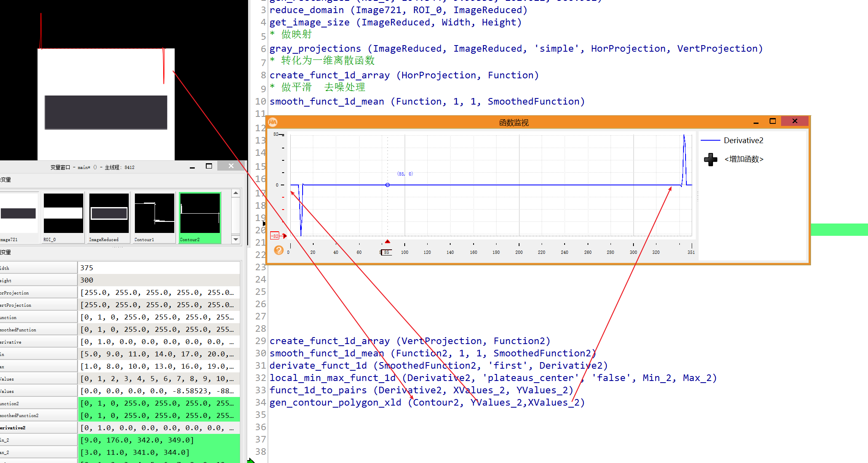
Task: Click the orange help question-mark icon
Action: pos(279,250)
